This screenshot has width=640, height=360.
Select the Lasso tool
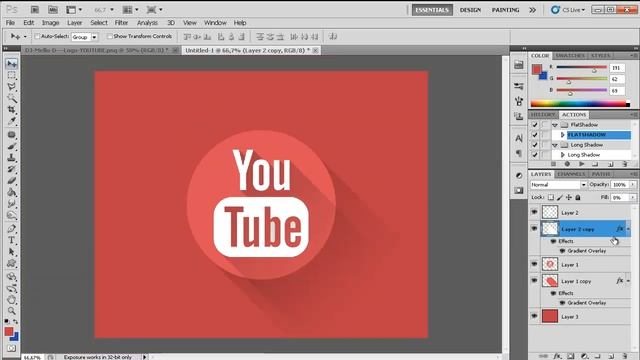[x=11, y=87]
